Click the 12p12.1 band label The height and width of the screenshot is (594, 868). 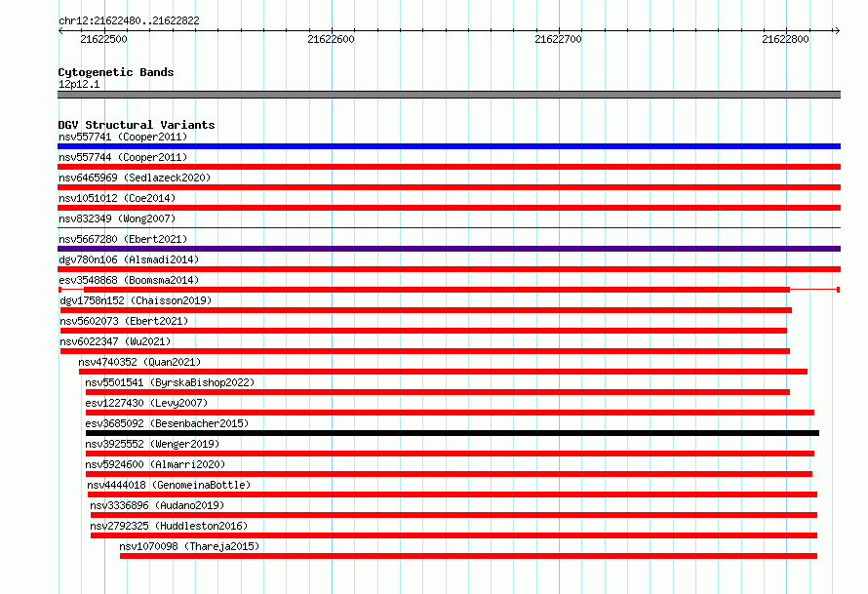click(x=79, y=84)
